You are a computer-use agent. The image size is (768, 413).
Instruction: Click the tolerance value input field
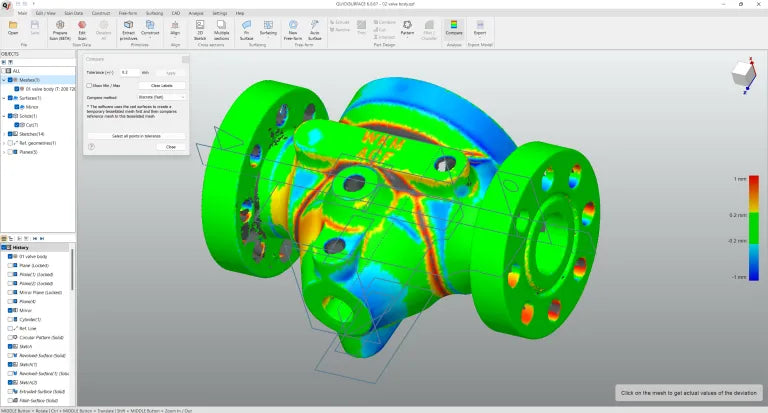[x=129, y=73]
